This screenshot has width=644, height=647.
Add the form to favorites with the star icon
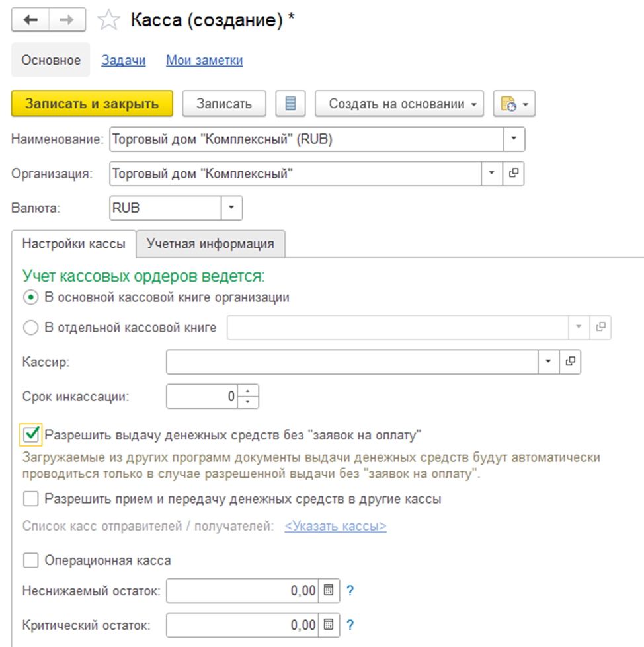pos(108,20)
